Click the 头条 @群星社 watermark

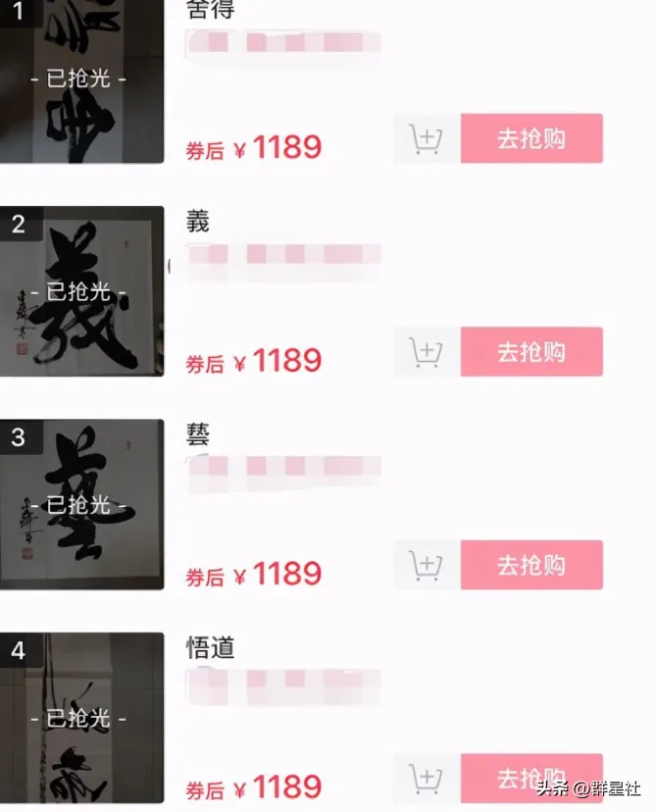588,788
